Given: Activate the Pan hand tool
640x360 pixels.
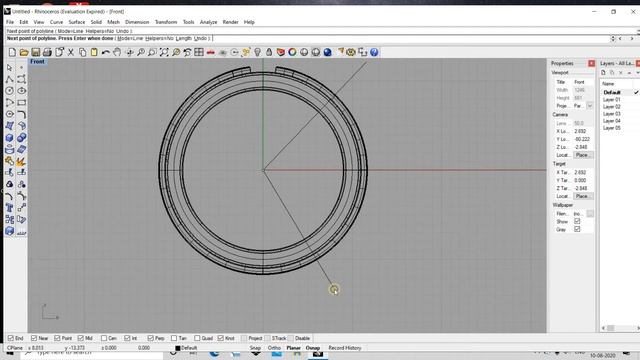Looking at the screenshot, I should (117, 52).
